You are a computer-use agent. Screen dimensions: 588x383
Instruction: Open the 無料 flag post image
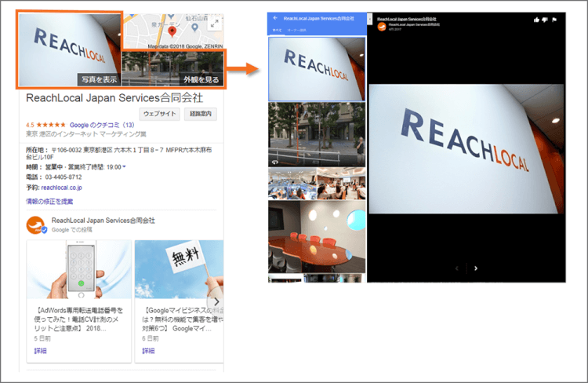coord(179,269)
